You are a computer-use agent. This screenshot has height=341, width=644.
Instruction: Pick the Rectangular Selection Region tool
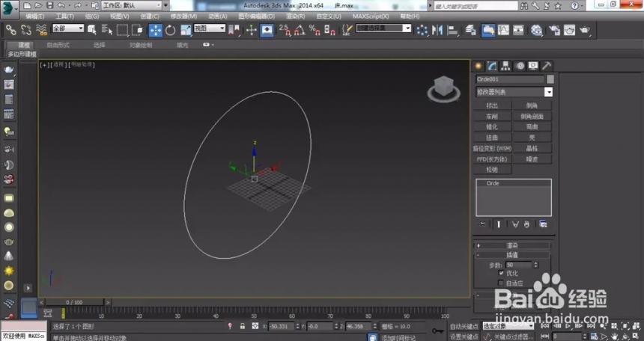coord(122,30)
